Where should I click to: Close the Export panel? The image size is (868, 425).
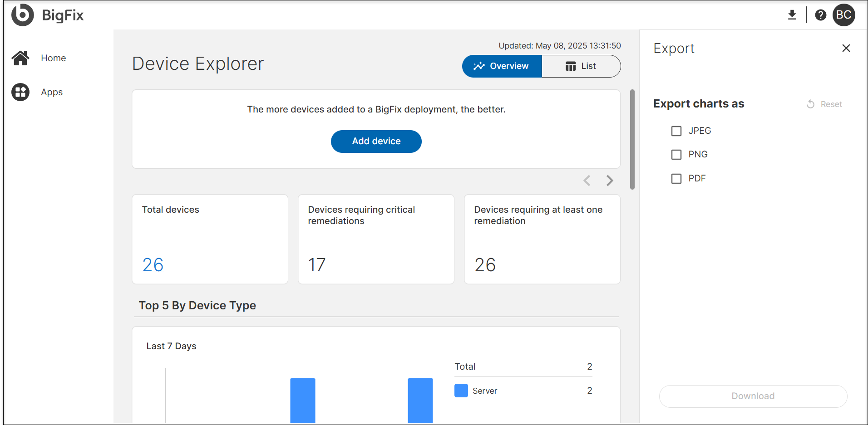click(846, 48)
